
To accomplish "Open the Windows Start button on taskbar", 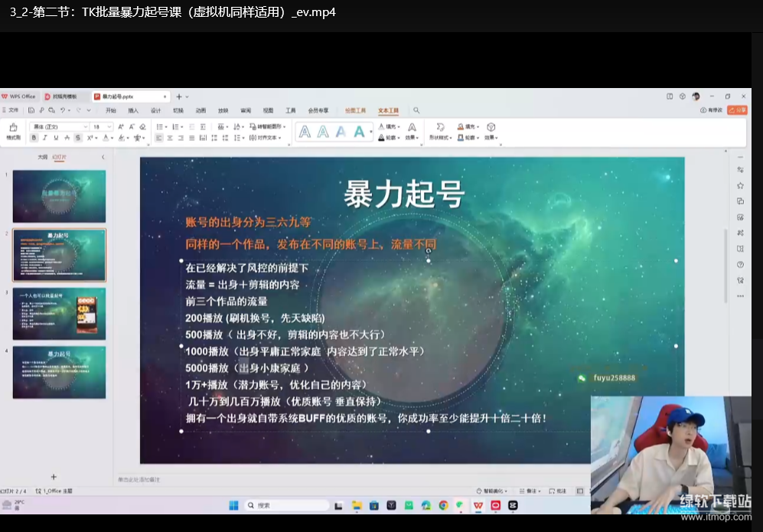I will coord(233,505).
